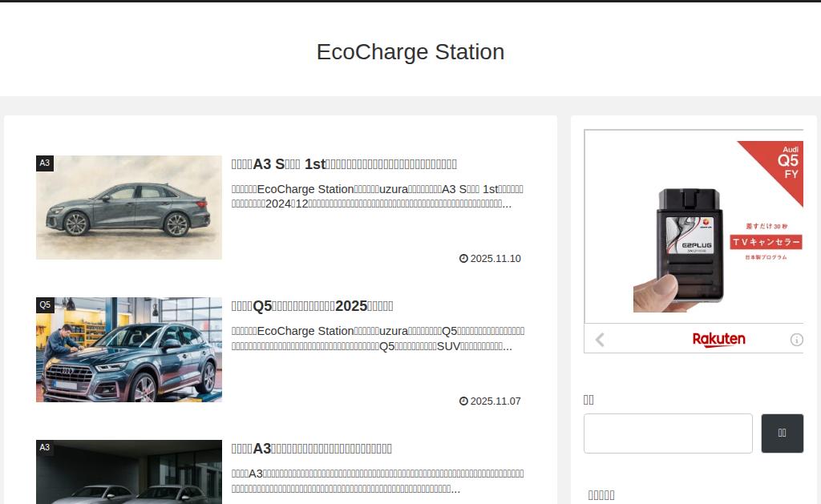
Task: Click the Q5 SUV article excerpt text
Action: (x=378, y=339)
